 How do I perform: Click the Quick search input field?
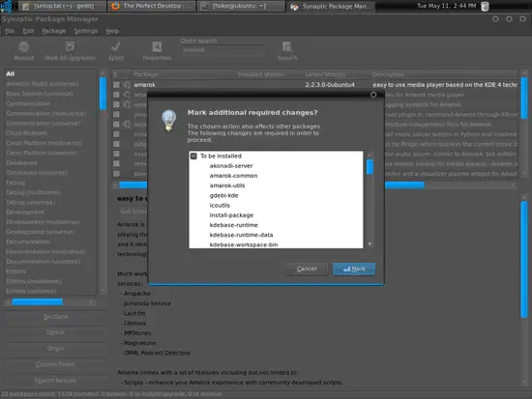tap(222, 50)
